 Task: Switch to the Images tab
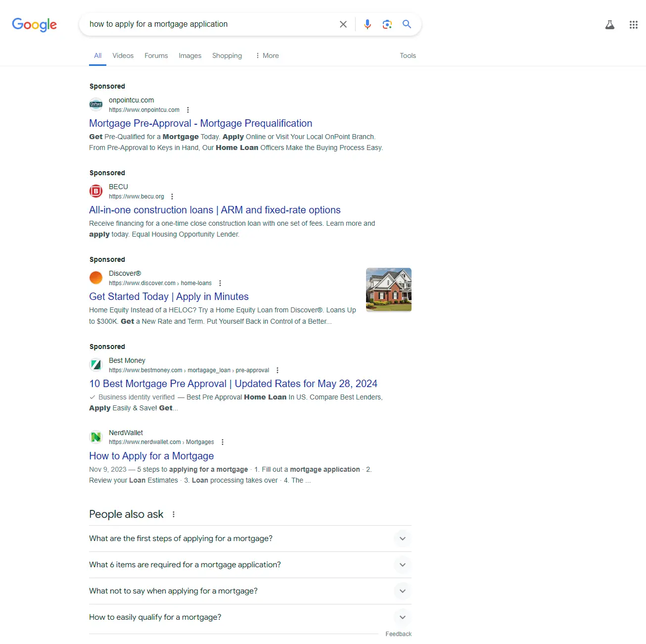click(190, 55)
